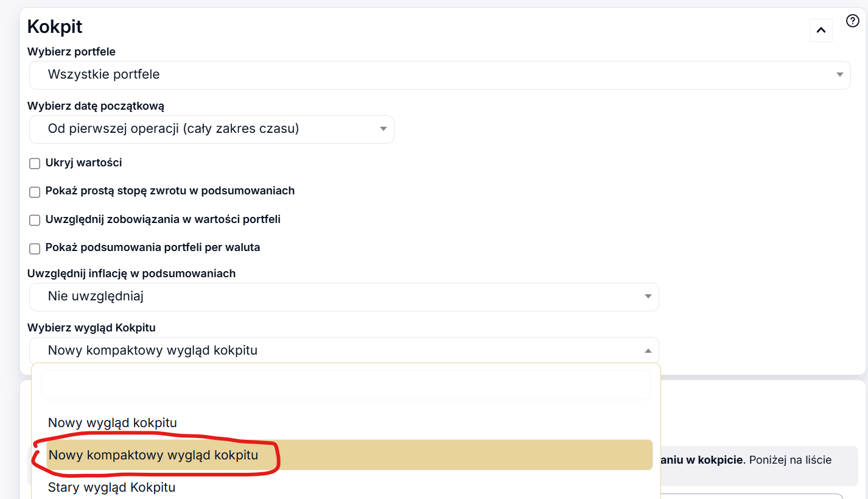Image resolution: width=868 pixels, height=499 pixels.
Task: Open the Wszystkie portfele dropdown
Action: click(x=438, y=75)
